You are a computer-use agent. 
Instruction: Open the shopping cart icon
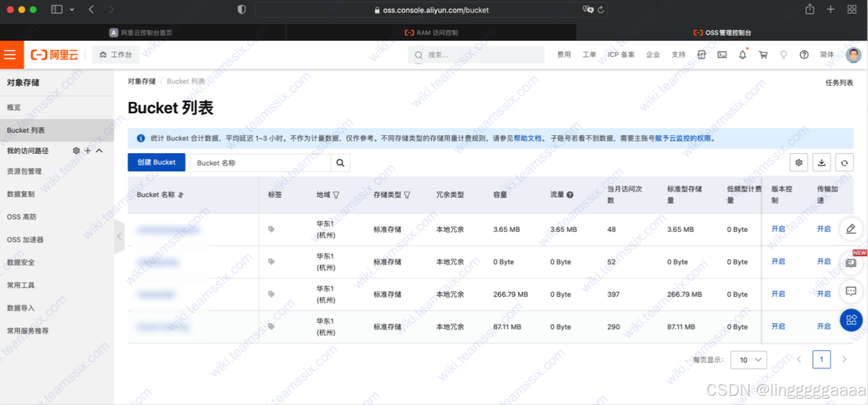point(763,55)
